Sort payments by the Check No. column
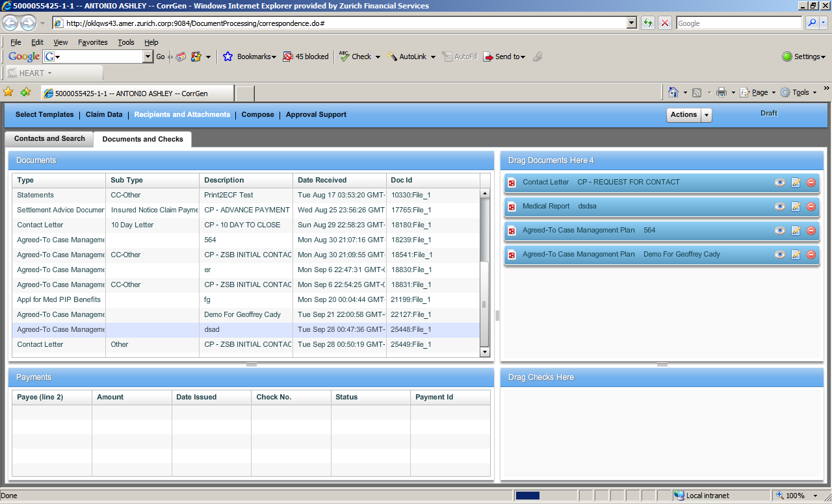 click(291, 397)
